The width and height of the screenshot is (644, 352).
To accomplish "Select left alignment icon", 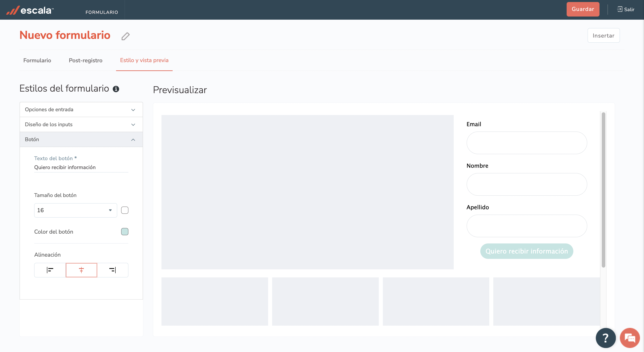I will tap(50, 270).
